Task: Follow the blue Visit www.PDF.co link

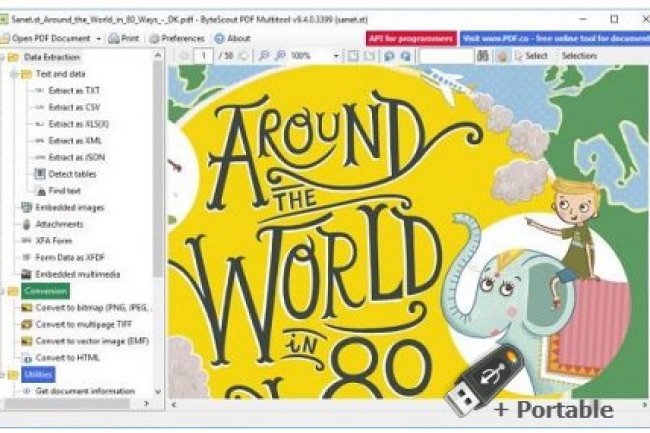Action: 555,39
